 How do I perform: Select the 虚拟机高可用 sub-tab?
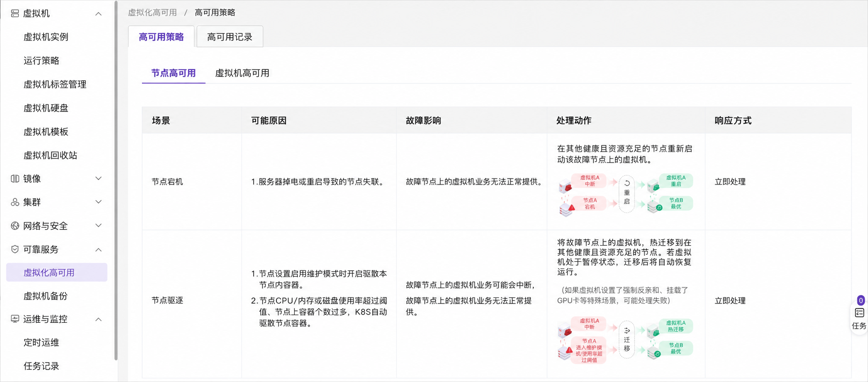point(242,73)
